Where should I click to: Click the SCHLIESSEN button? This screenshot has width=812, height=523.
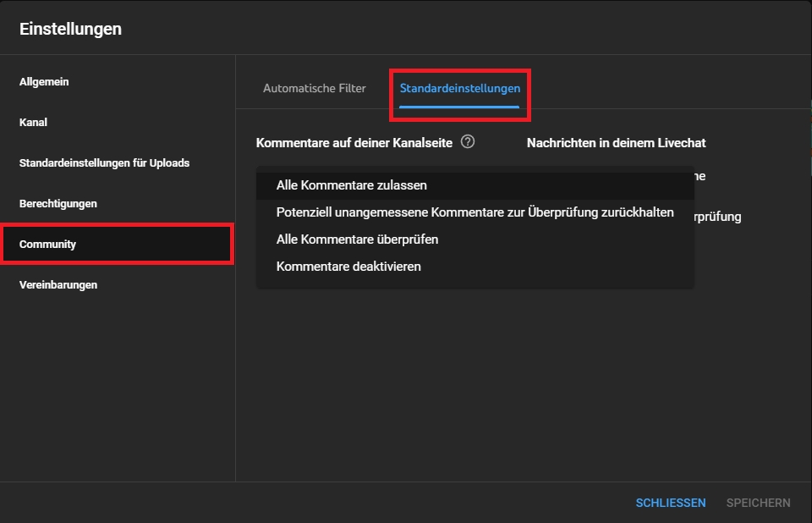(670, 503)
